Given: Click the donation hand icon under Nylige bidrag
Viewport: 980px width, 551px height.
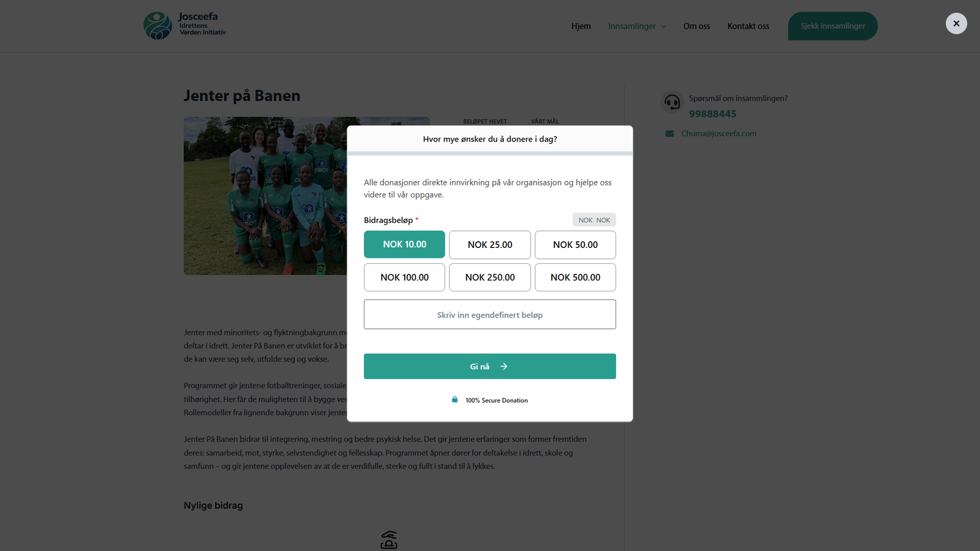Looking at the screenshot, I should [389, 540].
